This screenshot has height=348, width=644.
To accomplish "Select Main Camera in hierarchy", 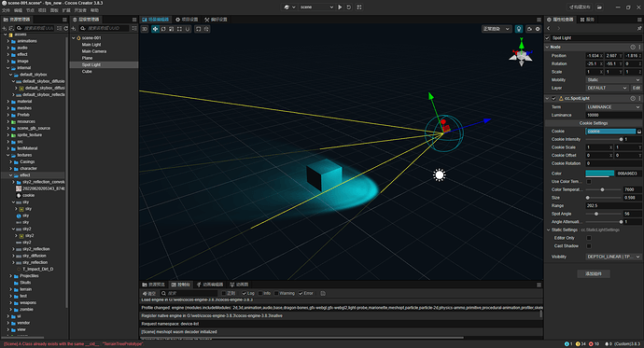I will click(94, 51).
